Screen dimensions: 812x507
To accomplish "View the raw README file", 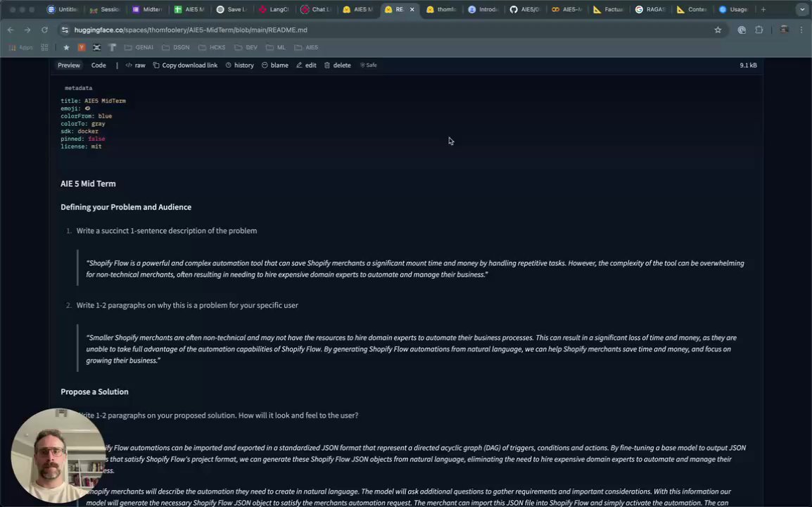I will click(135, 65).
